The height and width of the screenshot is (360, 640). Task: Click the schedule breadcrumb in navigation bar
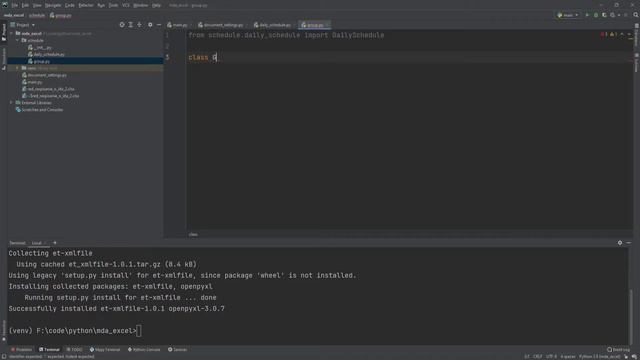tap(37, 15)
